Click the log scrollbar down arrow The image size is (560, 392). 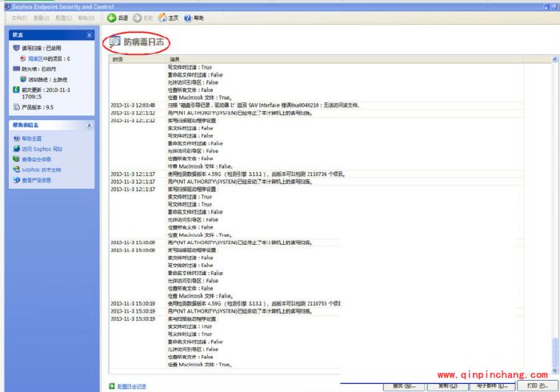(554, 371)
